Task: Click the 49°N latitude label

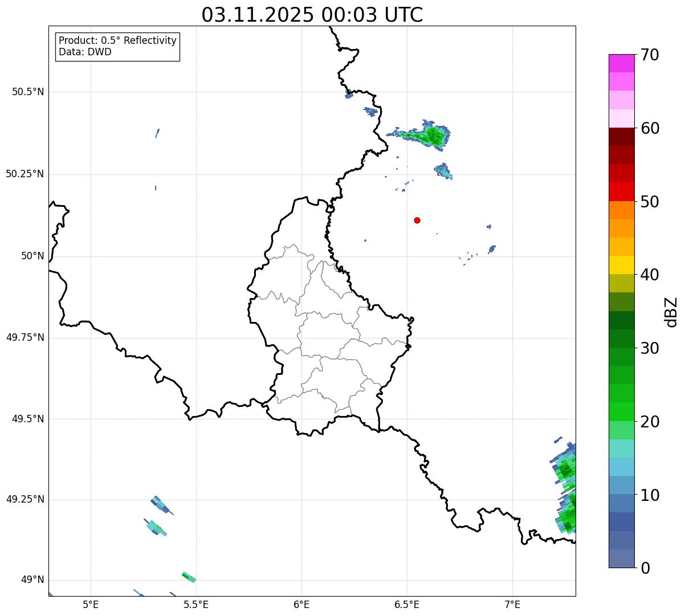Action: 32,580
